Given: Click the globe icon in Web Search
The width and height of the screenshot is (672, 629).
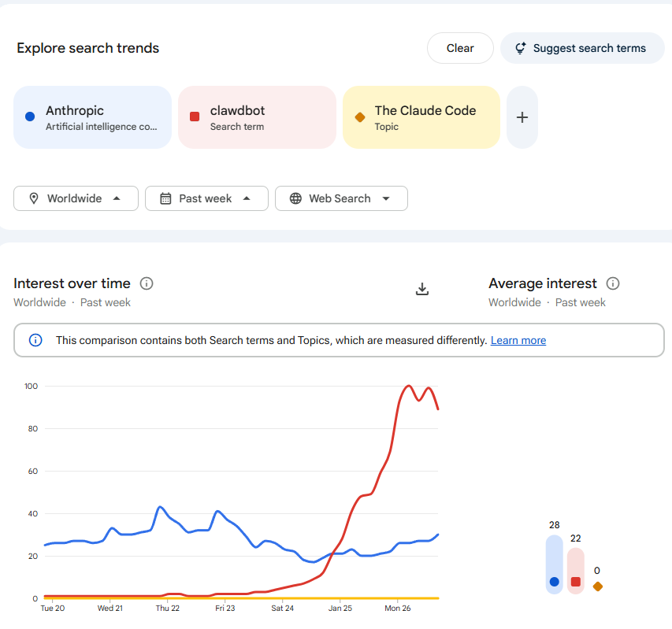Looking at the screenshot, I should [295, 198].
